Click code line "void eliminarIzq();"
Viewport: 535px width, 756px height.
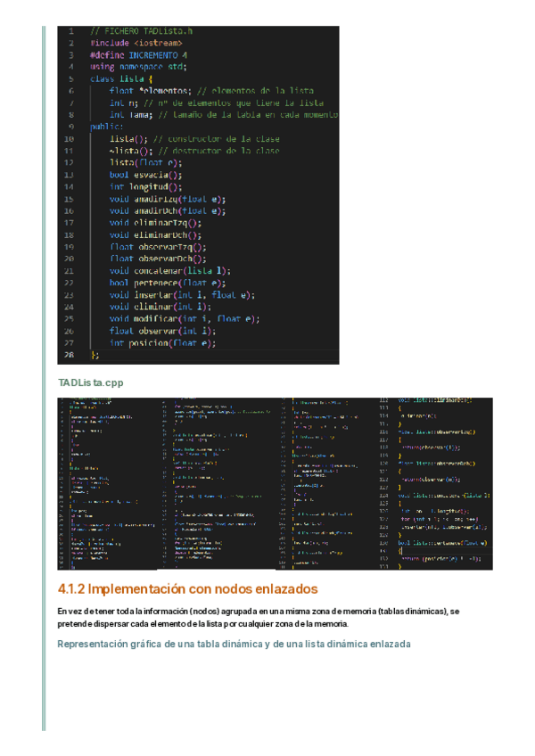155,223
